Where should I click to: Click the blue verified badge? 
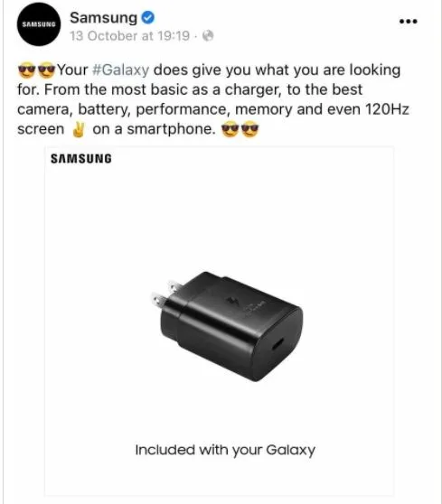click(148, 17)
